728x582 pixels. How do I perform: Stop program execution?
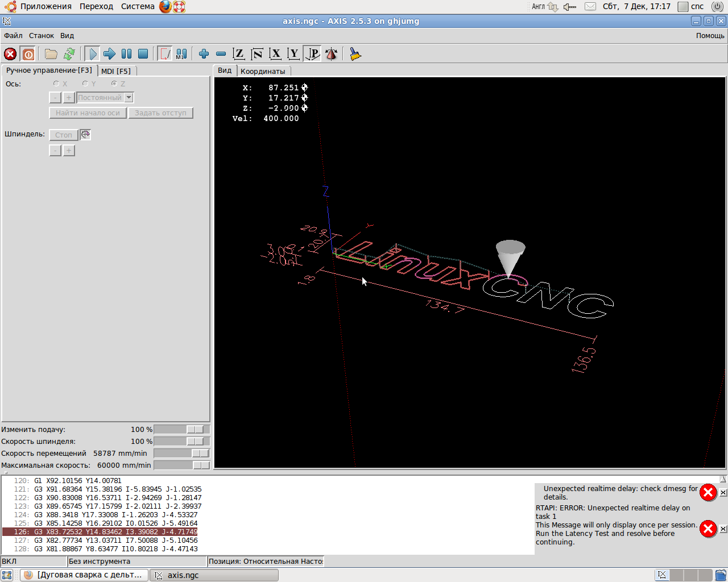pyautogui.click(x=143, y=54)
